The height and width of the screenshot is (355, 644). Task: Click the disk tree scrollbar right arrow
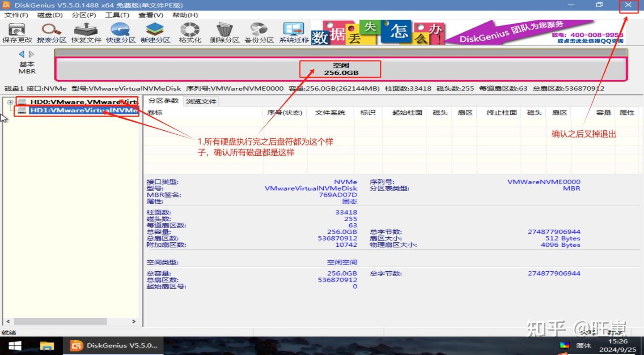(x=134, y=321)
